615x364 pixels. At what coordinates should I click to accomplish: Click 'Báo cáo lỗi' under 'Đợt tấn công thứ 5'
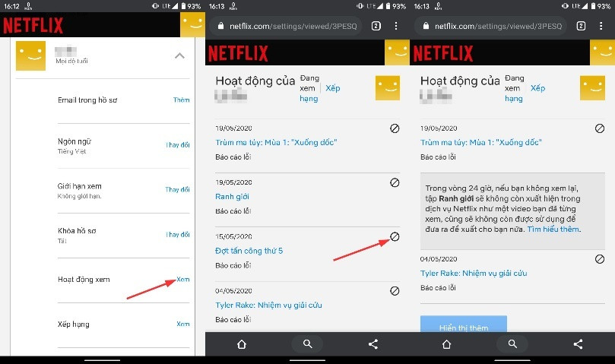click(233, 265)
